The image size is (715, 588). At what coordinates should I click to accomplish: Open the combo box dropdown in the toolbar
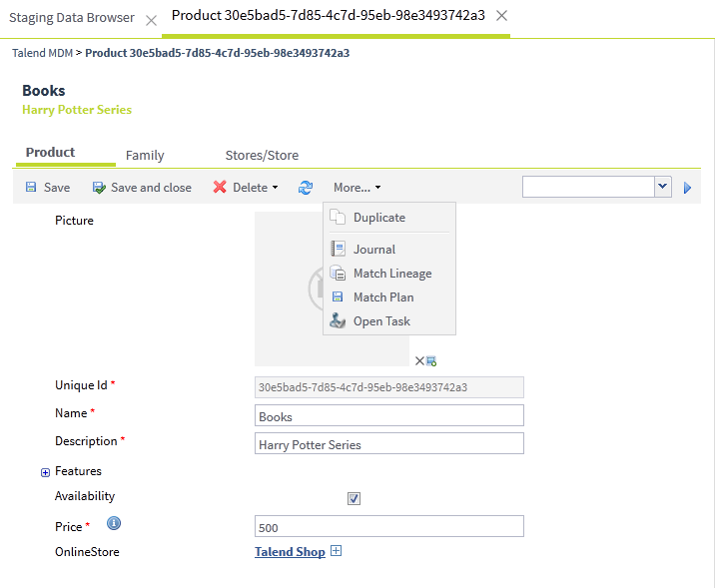pyautogui.click(x=663, y=187)
